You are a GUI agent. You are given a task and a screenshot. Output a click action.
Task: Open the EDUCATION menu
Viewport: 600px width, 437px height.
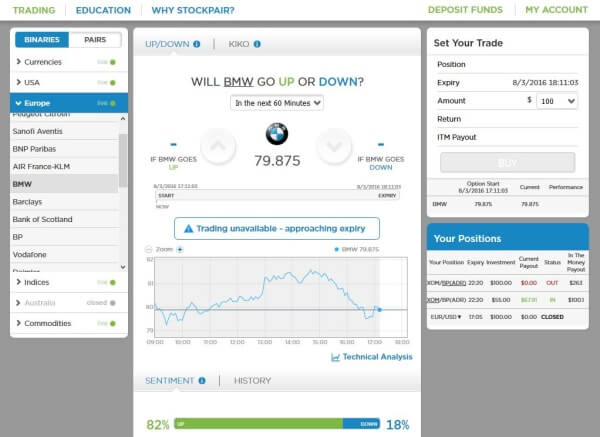point(103,10)
